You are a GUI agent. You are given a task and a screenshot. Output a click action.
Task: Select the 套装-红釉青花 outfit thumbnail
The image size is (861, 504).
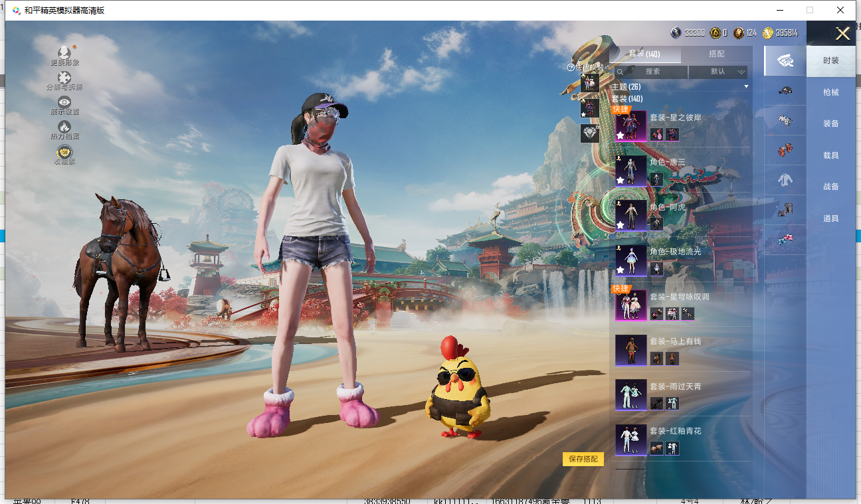[x=630, y=440]
